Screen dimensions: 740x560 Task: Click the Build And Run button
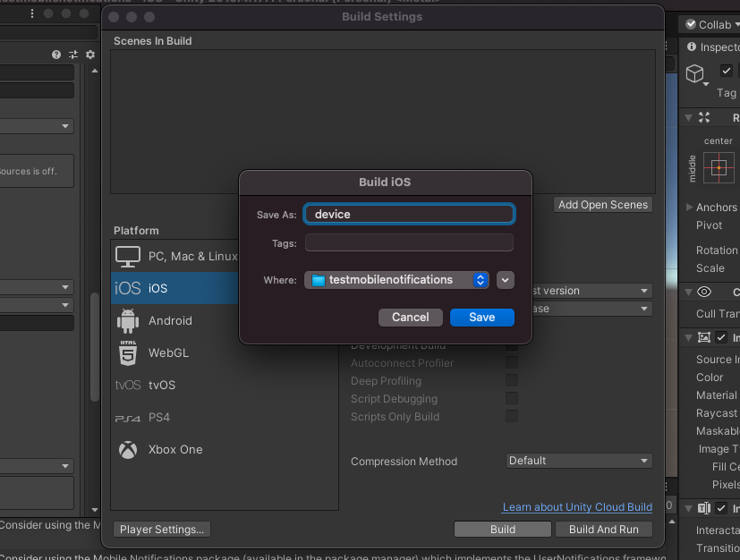tap(604, 530)
